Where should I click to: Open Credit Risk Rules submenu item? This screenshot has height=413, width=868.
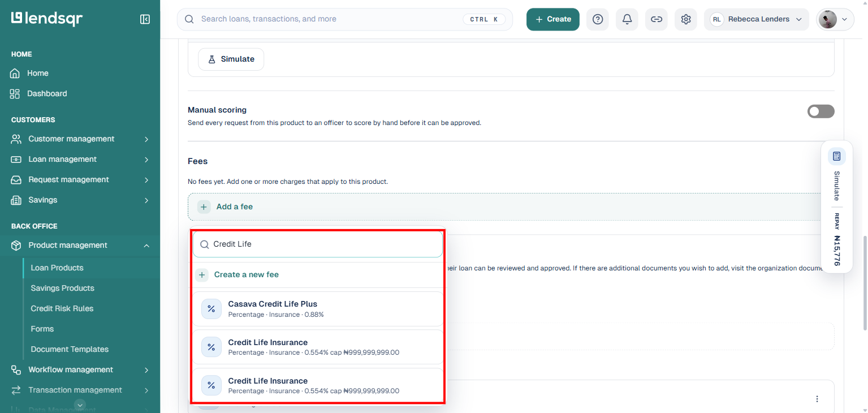[62, 309]
